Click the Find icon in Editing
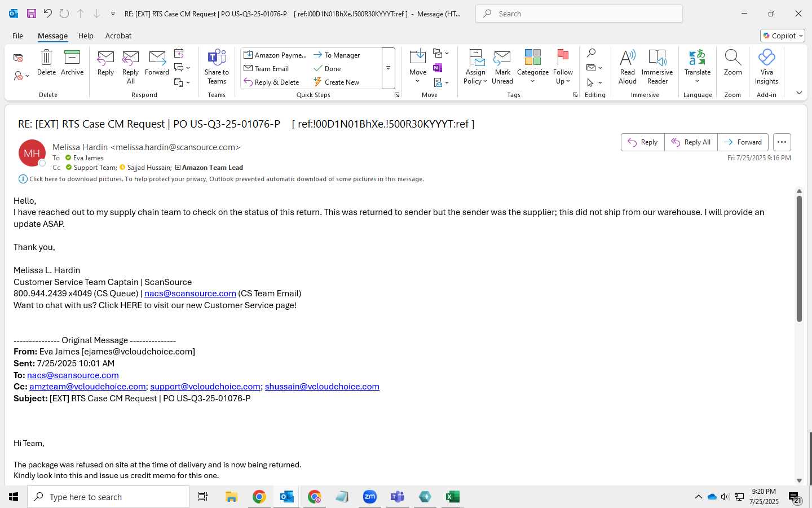The width and height of the screenshot is (812, 508). (x=591, y=53)
